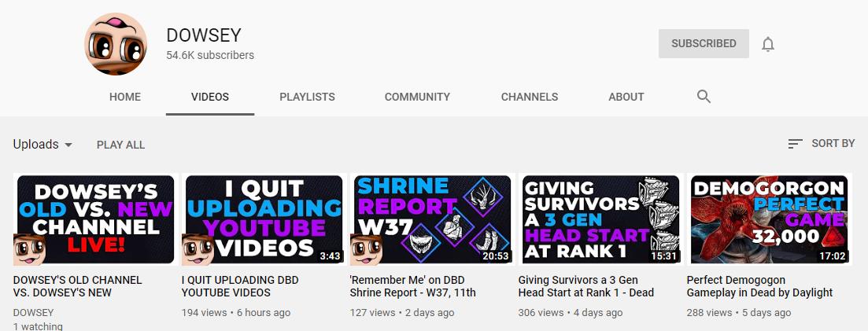Click the Subscribed button
Viewport: 868px width, 331px height.
point(704,44)
